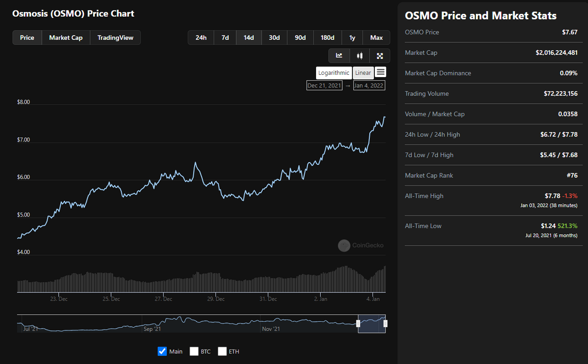Click 24h Low / 24h High value

point(559,134)
